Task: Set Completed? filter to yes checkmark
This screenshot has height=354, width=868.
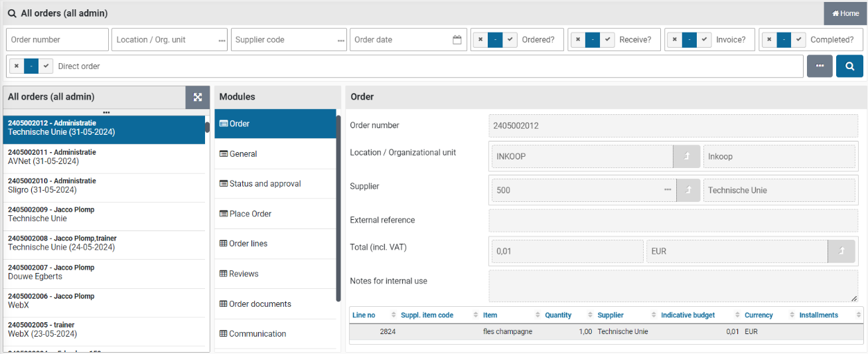Action: pyautogui.click(x=798, y=40)
